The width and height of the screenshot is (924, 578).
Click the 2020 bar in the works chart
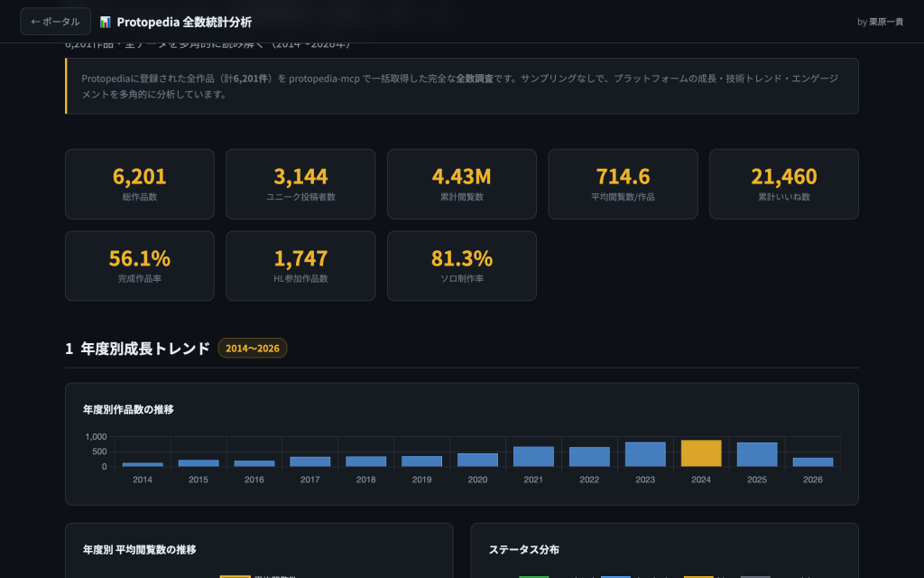pos(477,460)
